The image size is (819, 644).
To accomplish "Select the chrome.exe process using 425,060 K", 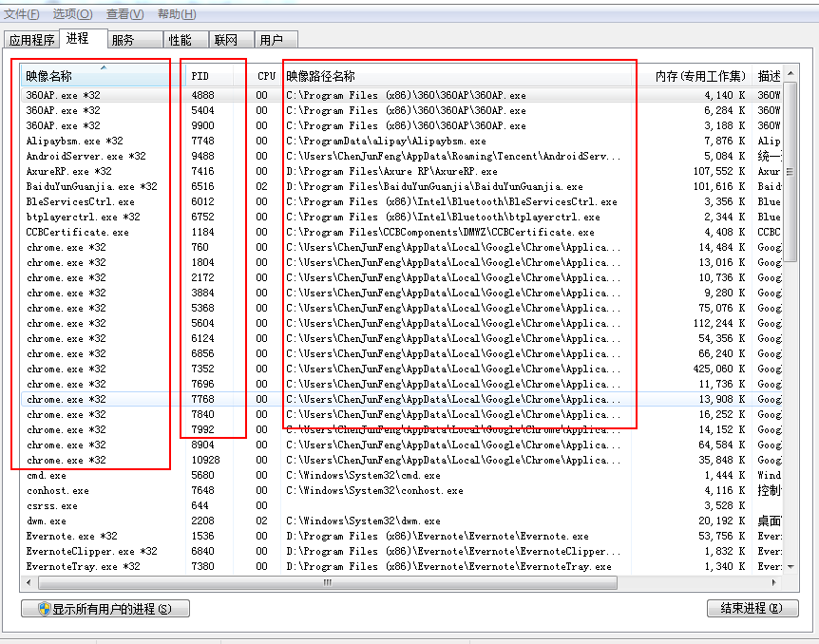I will (x=401, y=369).
